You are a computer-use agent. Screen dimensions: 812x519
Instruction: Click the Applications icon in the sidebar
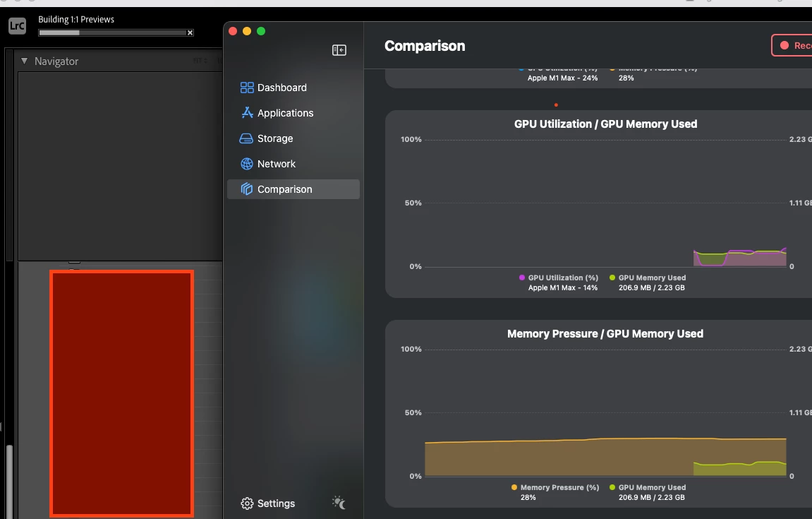click(x=247, y=112)
